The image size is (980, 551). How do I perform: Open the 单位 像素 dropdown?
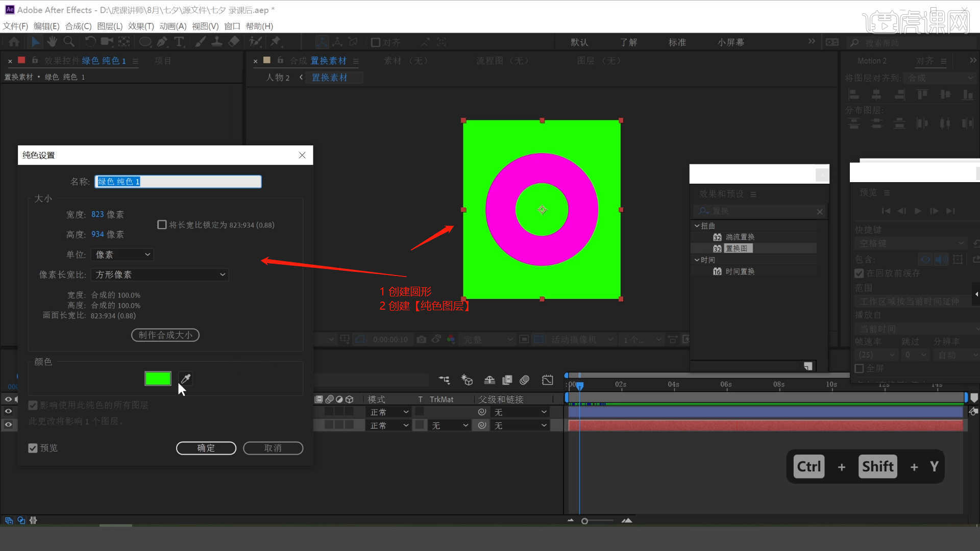point(122,255)
